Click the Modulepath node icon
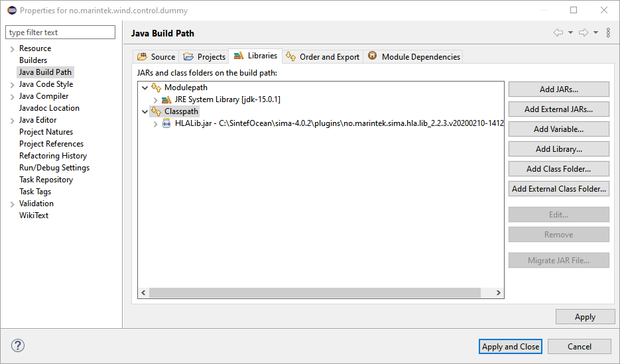The height and width of the screenshot is (364, 620). pos(156,88)
